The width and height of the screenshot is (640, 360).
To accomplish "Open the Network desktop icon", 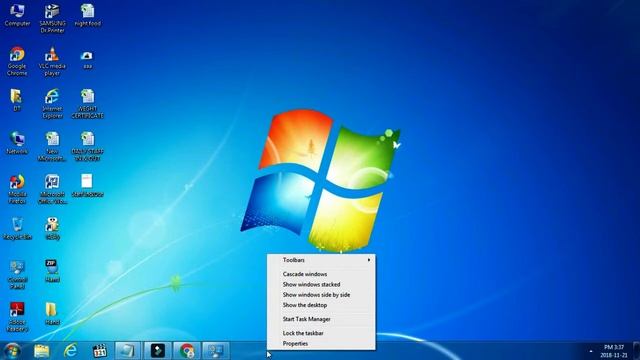I will [x=17, y=143].
